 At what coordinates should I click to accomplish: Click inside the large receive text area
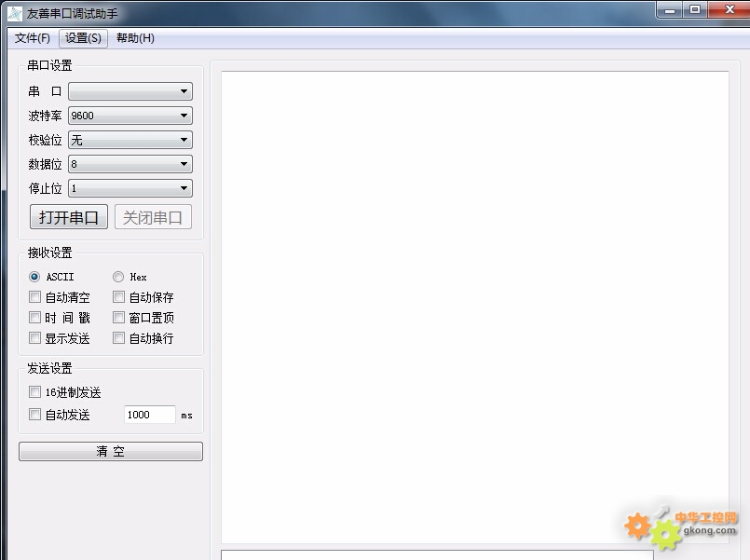click(x=475, y=307)
